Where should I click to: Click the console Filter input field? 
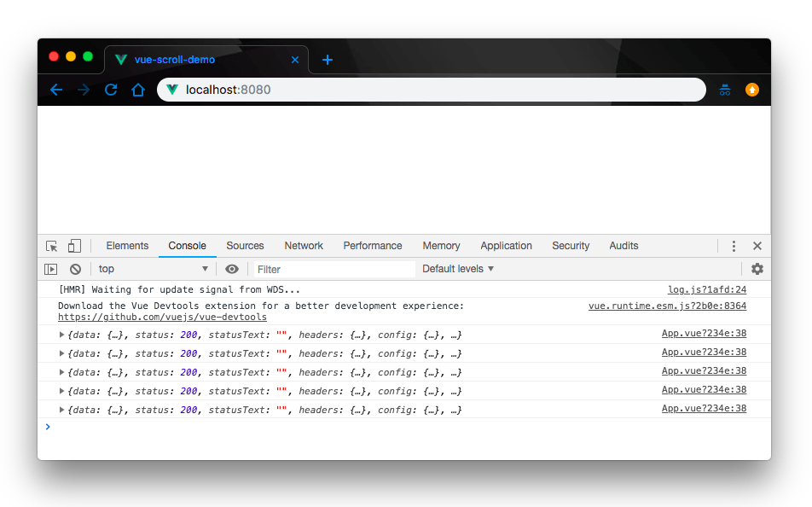pos(334,269)
